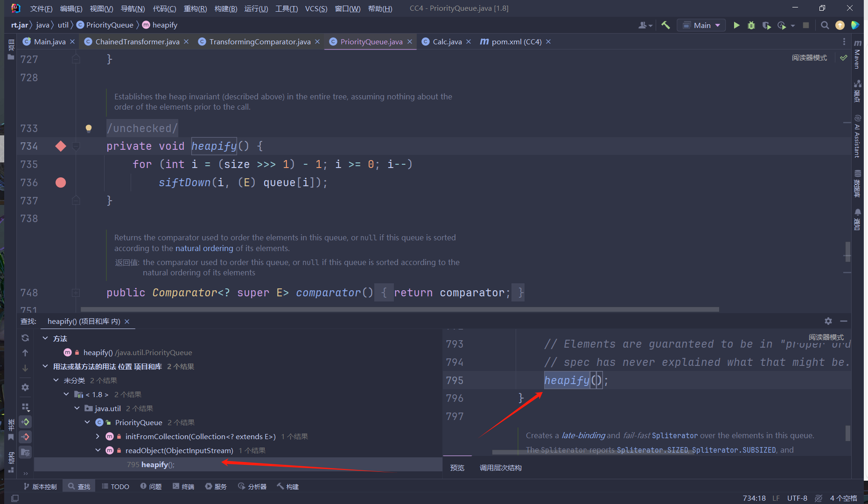Collapse the 方法 tree node

click(x=45, y=338)
